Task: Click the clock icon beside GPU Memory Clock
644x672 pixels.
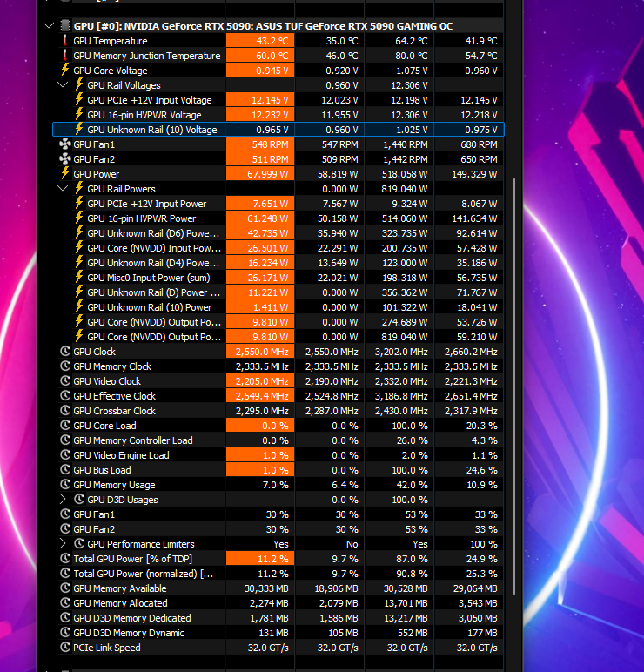Action: [x=64, y=366]
